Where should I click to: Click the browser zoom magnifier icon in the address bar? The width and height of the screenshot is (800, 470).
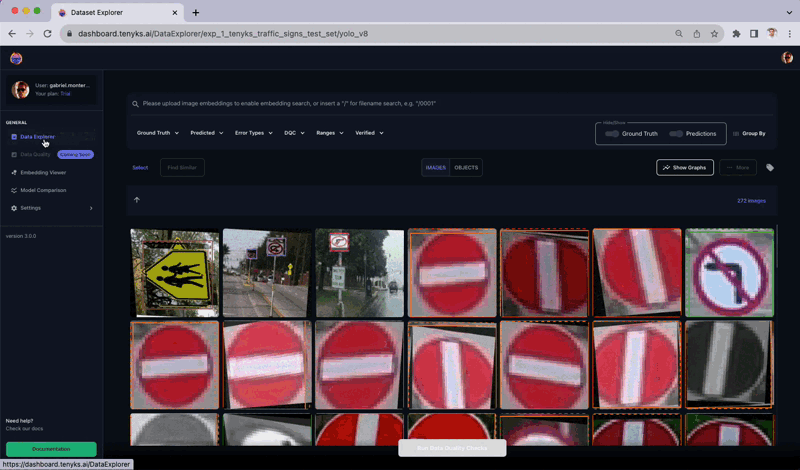(679, 34)
